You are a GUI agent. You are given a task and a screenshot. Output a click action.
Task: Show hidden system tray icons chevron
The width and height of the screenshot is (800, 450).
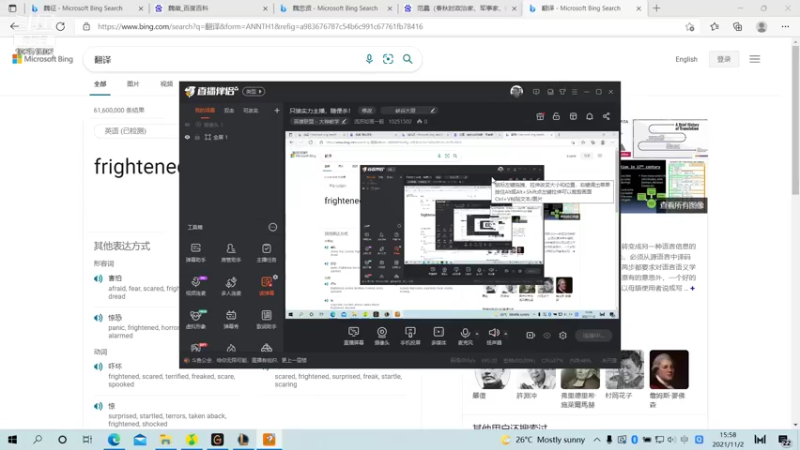point(596,439)
